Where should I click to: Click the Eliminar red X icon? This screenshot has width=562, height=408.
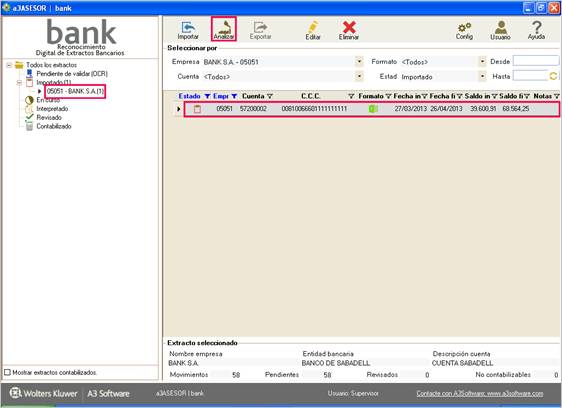point(349,30)
